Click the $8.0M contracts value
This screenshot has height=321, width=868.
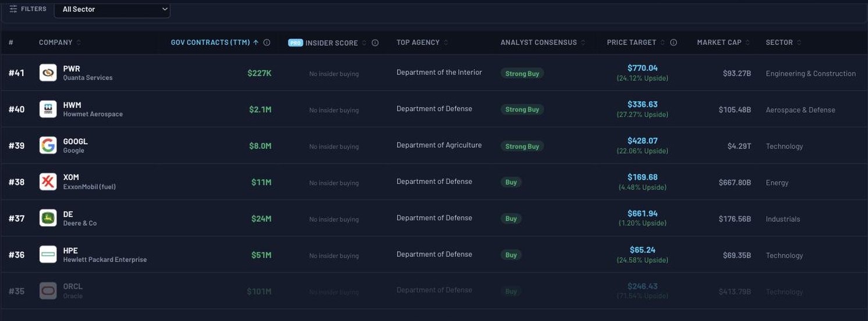pos(260,146)
